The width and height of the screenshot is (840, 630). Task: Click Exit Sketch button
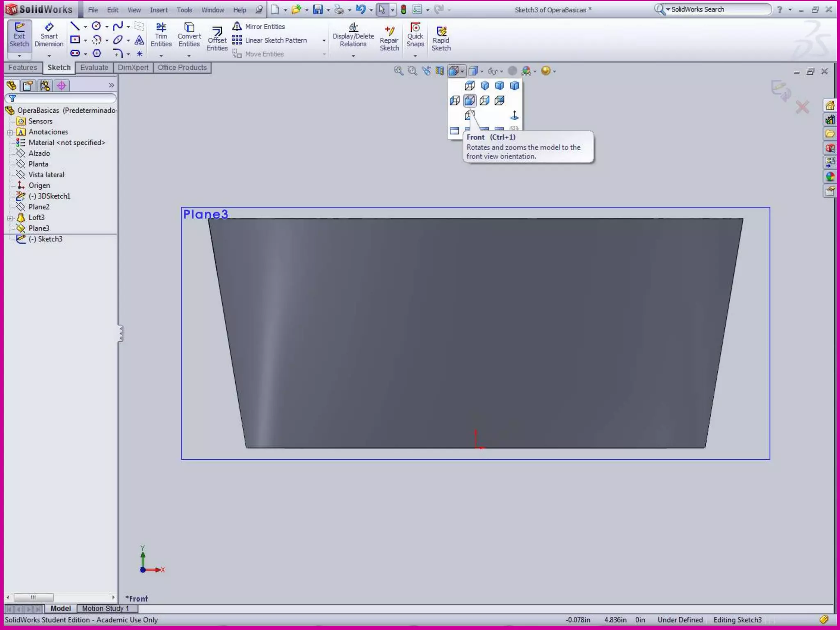point(19,36)
